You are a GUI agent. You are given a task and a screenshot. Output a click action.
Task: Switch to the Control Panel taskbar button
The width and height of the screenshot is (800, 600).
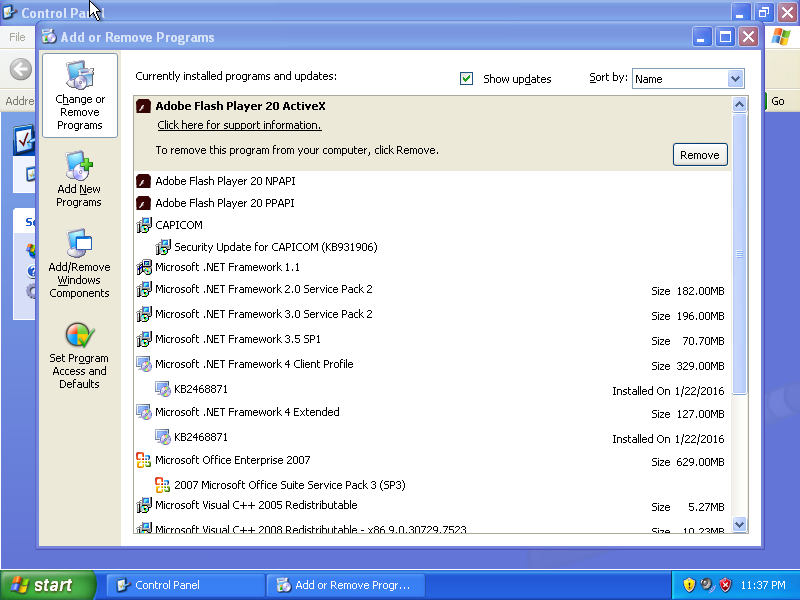[x=185, y=584]
